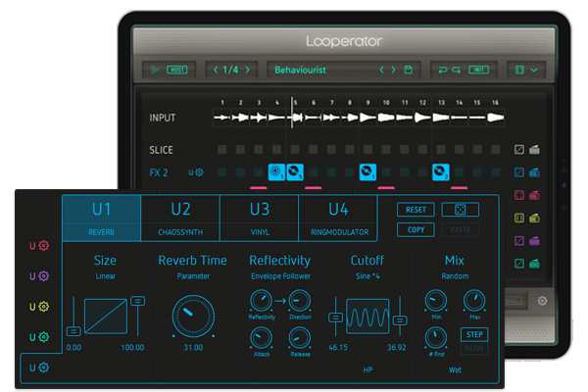Undo the last action in the top bar
This screenshot has width=588, height=392.
[x=443, y=70]
